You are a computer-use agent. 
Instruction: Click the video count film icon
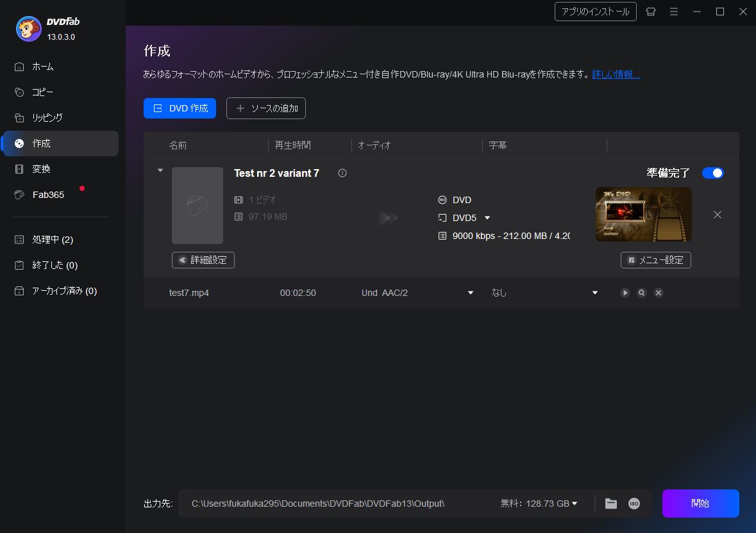(x=239, y=200)
